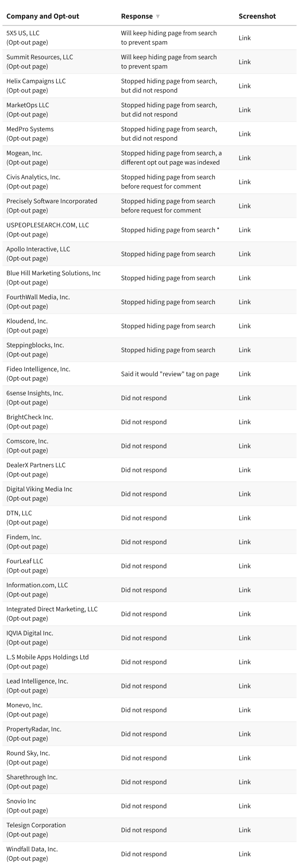The image size is (299, 868).
Task: Click the Screenshot column header
Action: click(257, 16)
